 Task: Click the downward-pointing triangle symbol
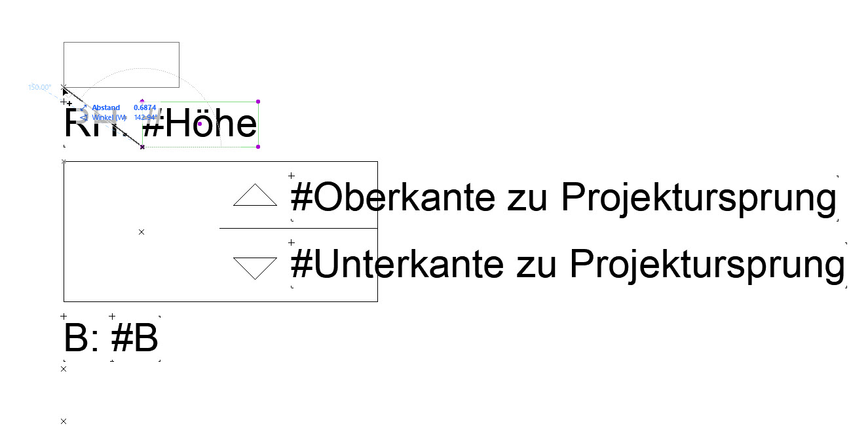coord(255,268)
